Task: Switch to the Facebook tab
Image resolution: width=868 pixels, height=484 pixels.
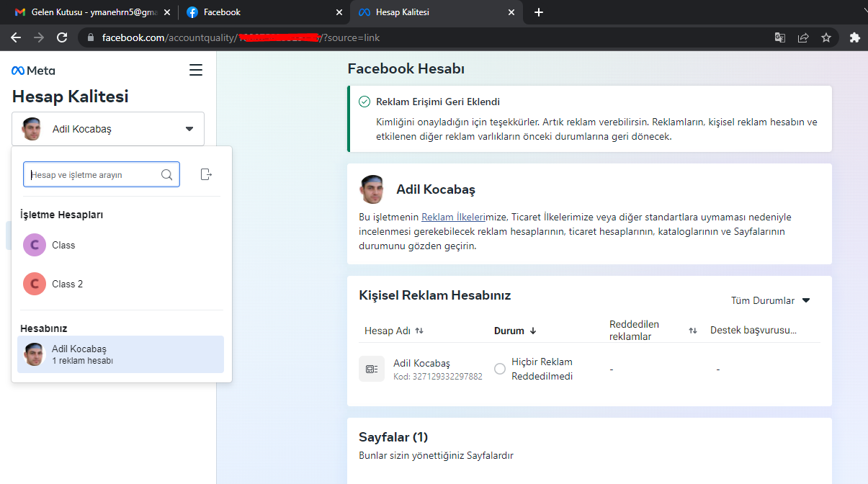Action: 264,12
